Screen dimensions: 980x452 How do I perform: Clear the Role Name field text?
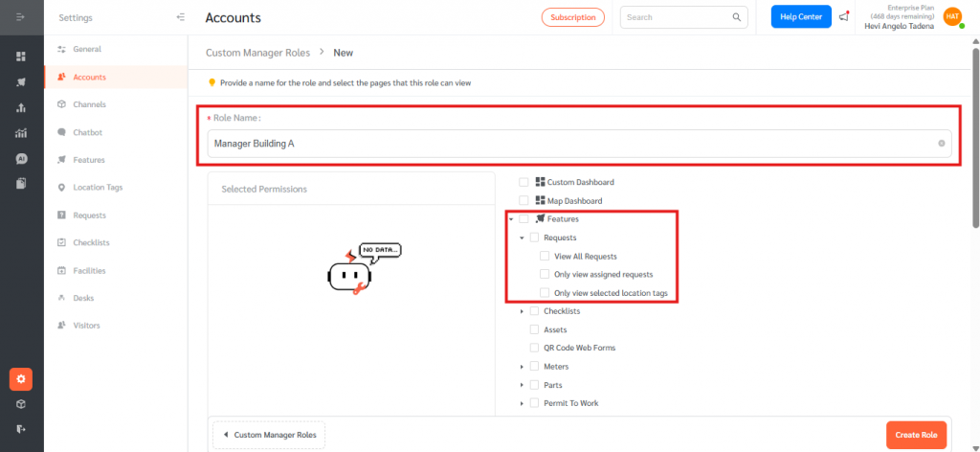[x=941, y=144]
